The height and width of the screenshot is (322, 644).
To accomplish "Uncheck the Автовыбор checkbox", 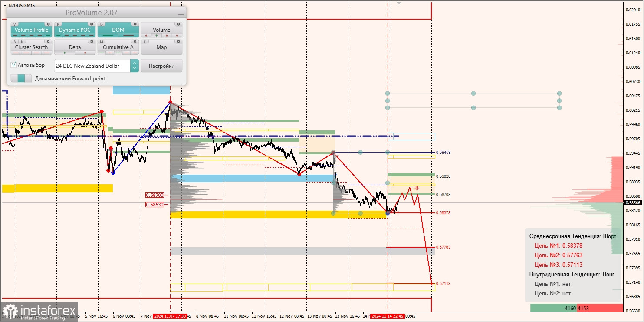I will pyautogui.click(x=13, y=65).
